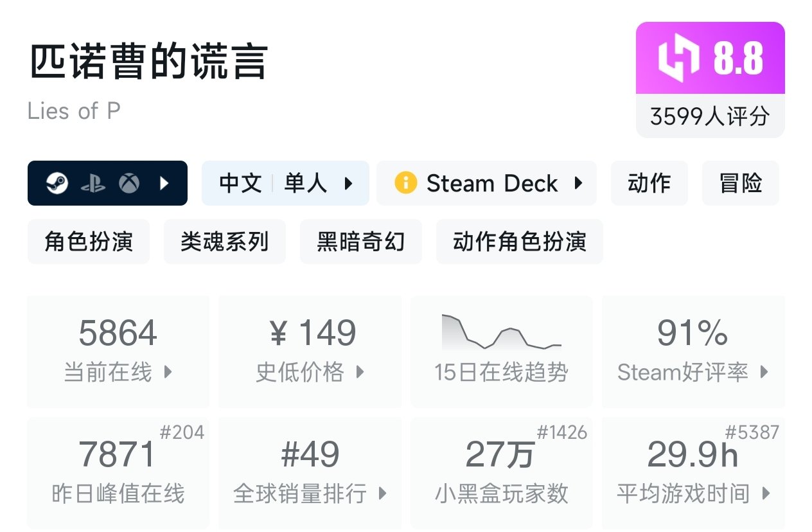
Task: Open the 当前在线 details arrow
Action: click(x=168, y=371)
